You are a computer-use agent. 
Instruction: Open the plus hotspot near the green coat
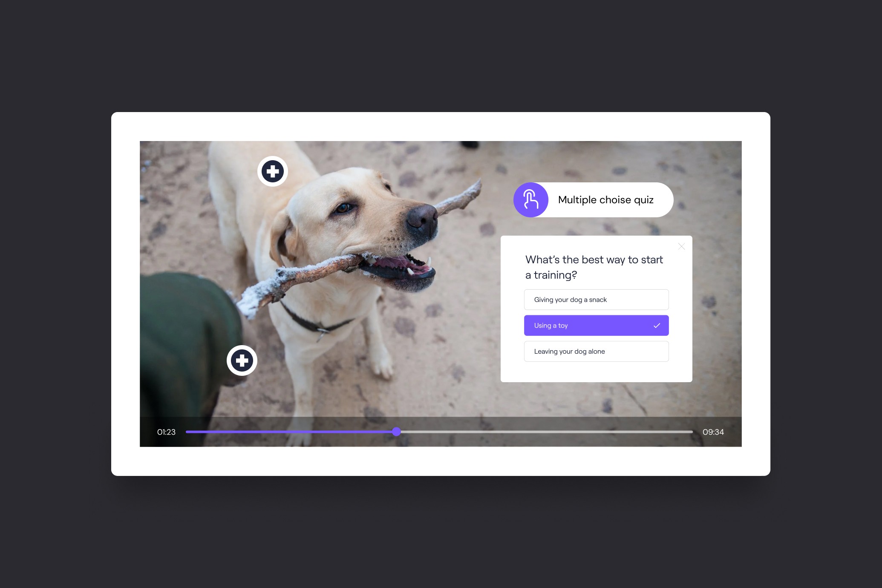(x=242, y=360)
